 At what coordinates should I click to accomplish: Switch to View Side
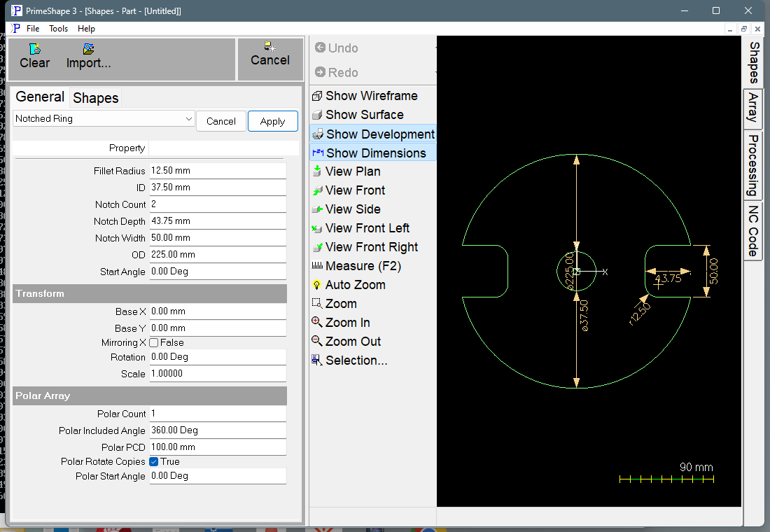click(x=346, y=209)
